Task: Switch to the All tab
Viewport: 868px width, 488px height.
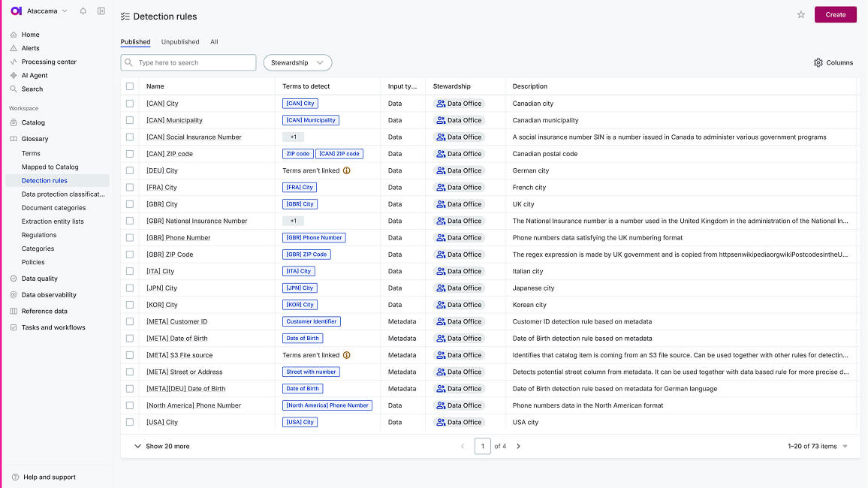Action: 214,42
